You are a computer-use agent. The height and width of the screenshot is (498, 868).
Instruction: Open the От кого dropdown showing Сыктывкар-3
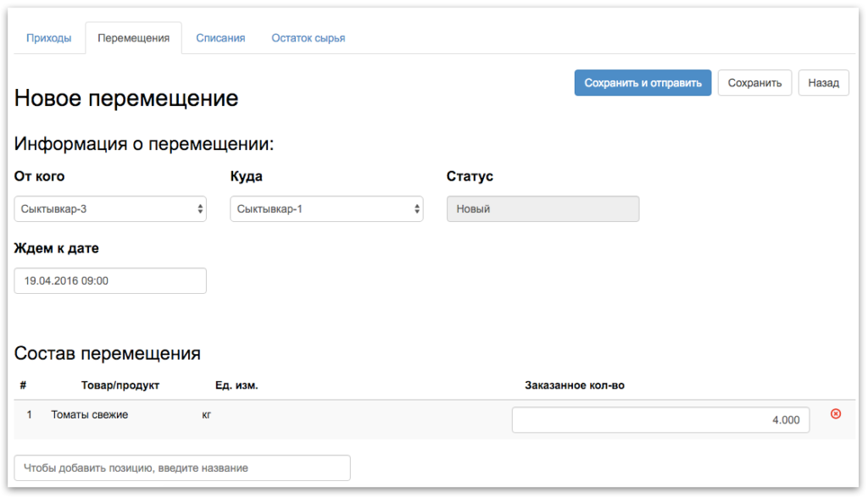(x=110, y=208)
